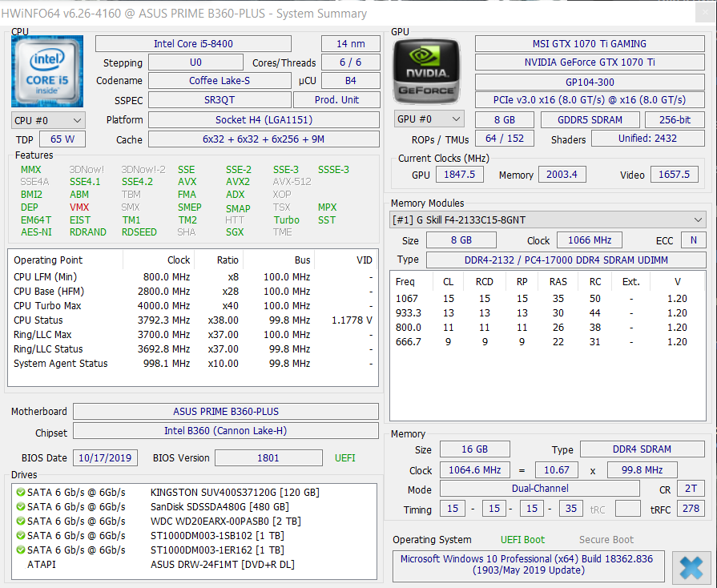717x588 pixels.
Task: Open the GPU #0 selector dropdown
Action: click(429, 119)
